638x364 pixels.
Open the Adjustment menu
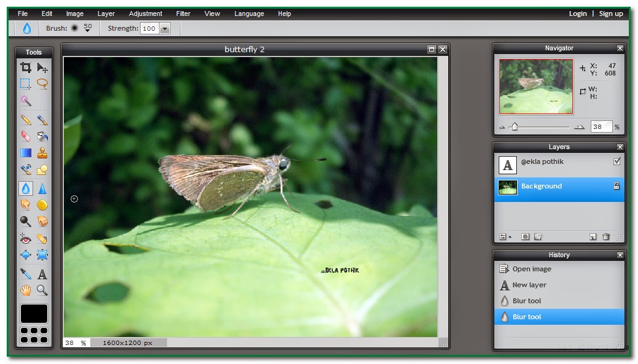pos(146,13)
